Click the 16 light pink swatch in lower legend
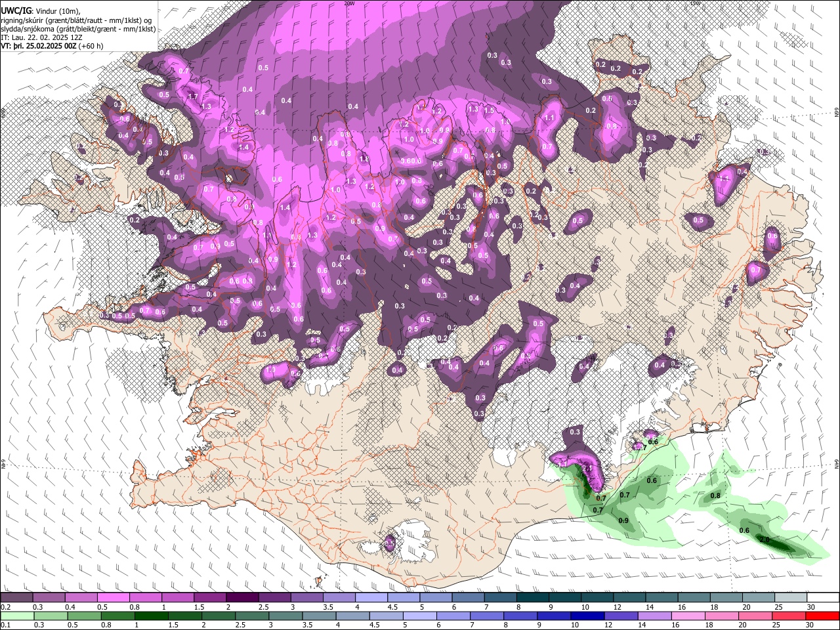The height and width of the screenshot is (630, 840). [x=687, y=616]
